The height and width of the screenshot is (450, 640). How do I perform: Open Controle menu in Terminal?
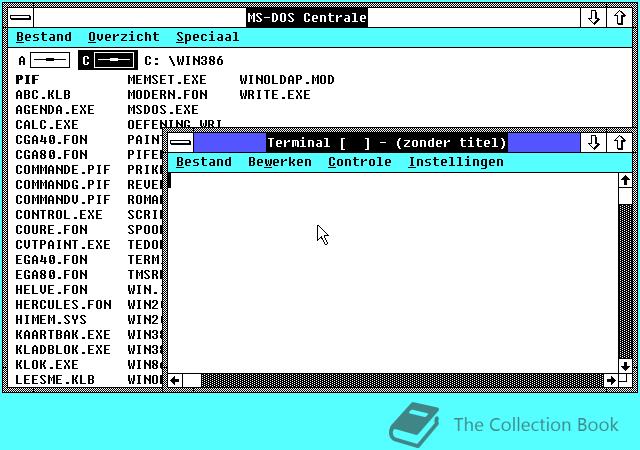360,162
